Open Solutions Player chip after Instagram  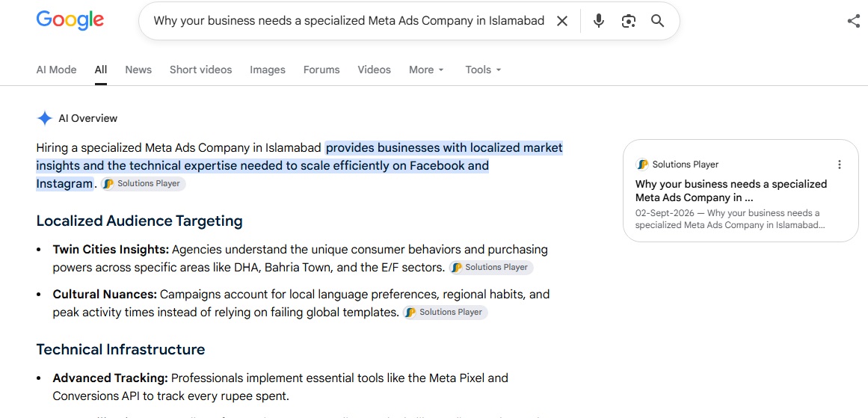[x=144, y=184]
